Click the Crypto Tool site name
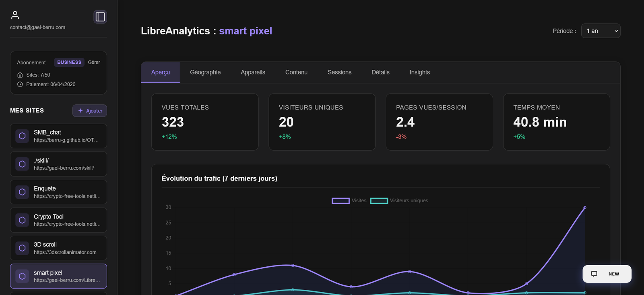This screenshot has width=644, height=295. 49,217
